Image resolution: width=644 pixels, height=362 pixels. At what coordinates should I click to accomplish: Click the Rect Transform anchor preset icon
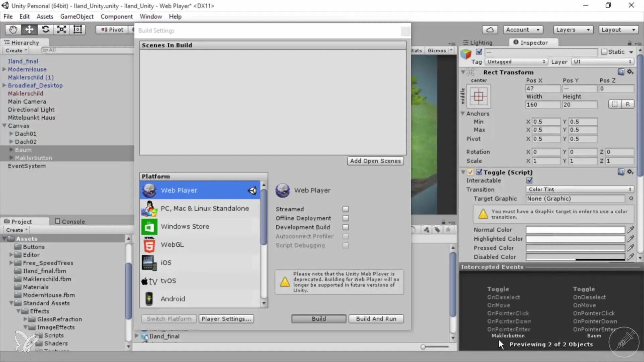coord(479,97)
